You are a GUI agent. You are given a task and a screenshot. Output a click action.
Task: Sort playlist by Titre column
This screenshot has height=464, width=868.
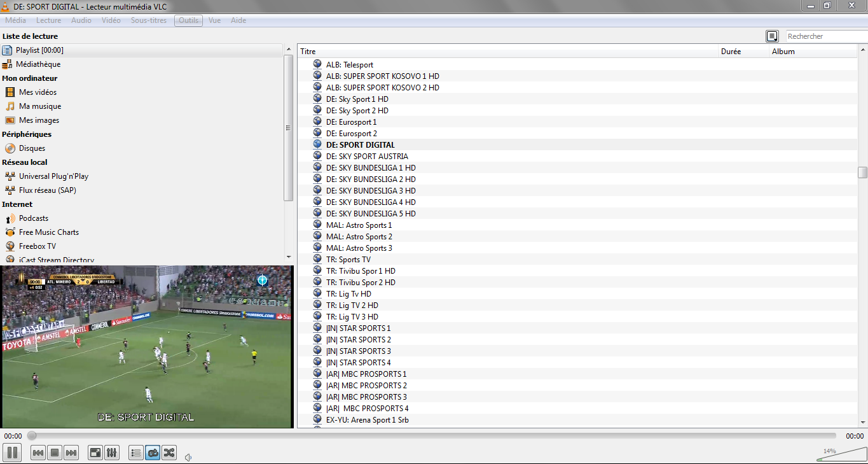tap(507, 52)
